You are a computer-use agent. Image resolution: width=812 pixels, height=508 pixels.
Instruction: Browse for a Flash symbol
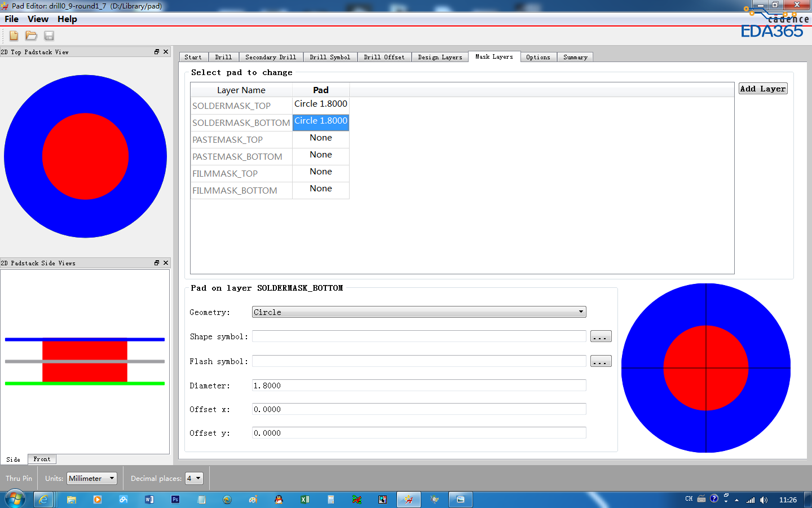point(601,361)
